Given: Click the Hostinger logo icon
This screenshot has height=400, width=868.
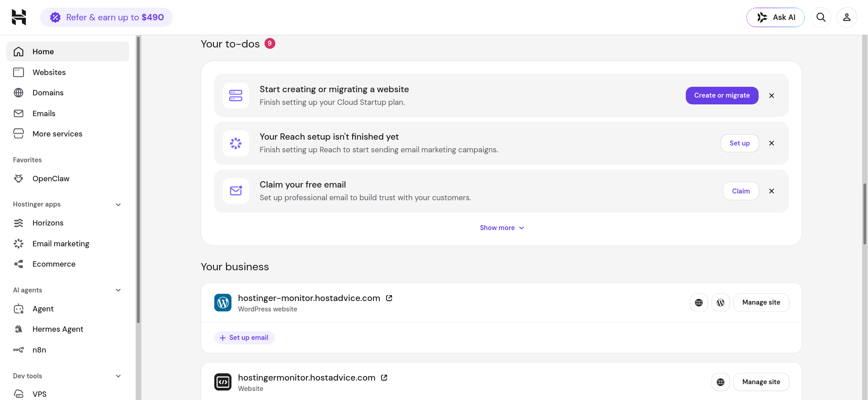Looking at the screenshot, I should (19, 17).
